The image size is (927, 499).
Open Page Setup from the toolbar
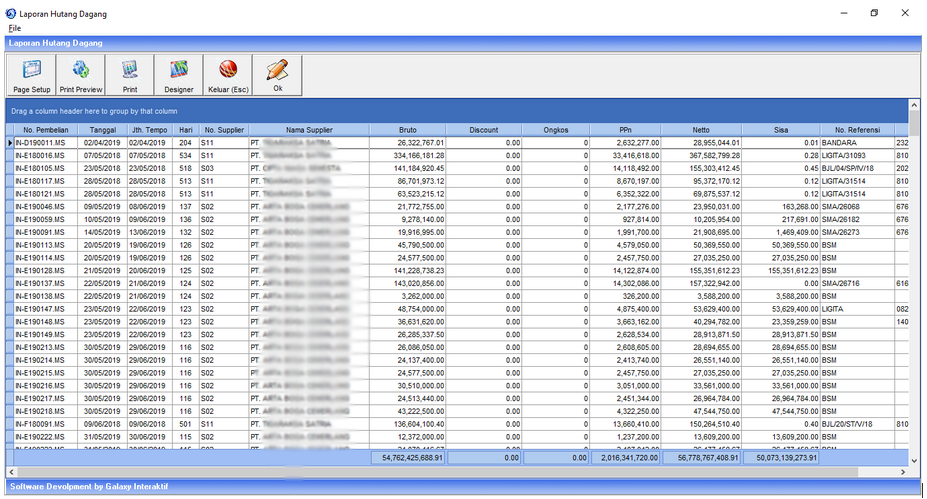tap(31, 76)
